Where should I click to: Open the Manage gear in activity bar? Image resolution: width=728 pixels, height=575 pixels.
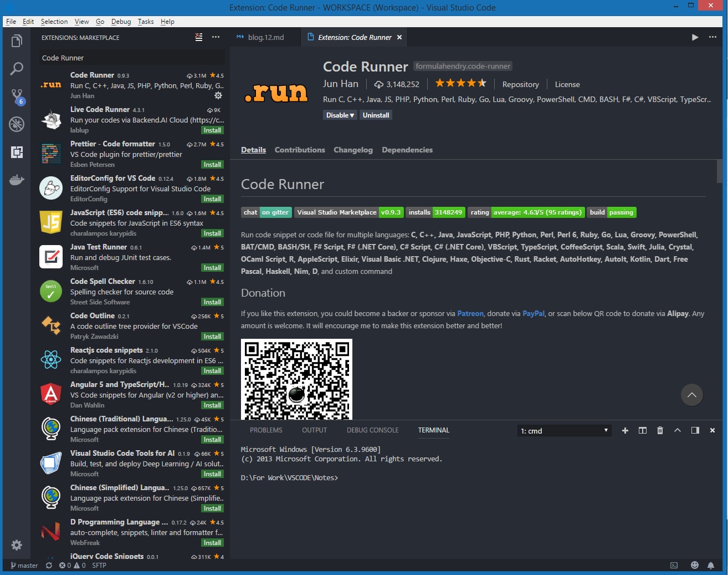17,545
